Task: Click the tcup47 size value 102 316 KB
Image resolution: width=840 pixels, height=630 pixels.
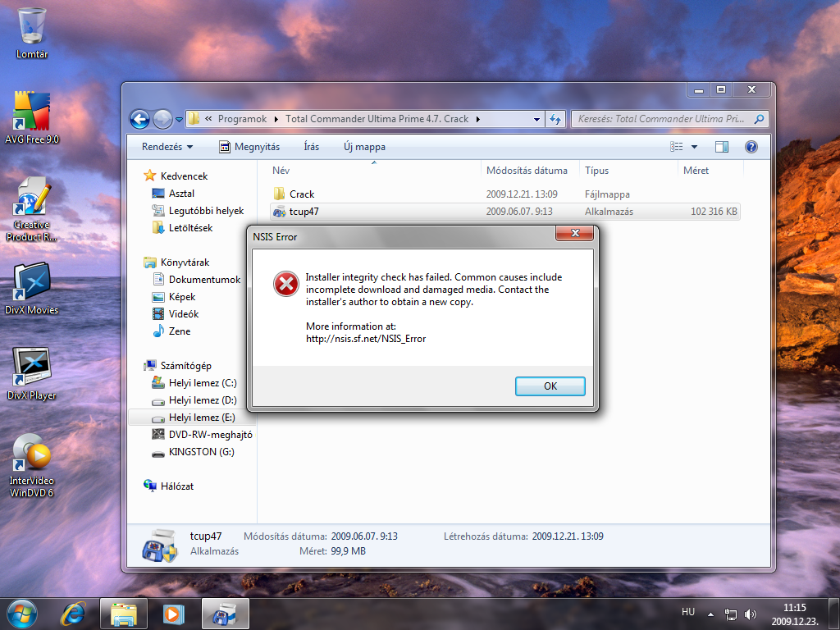Action: (x=714, y=211)
